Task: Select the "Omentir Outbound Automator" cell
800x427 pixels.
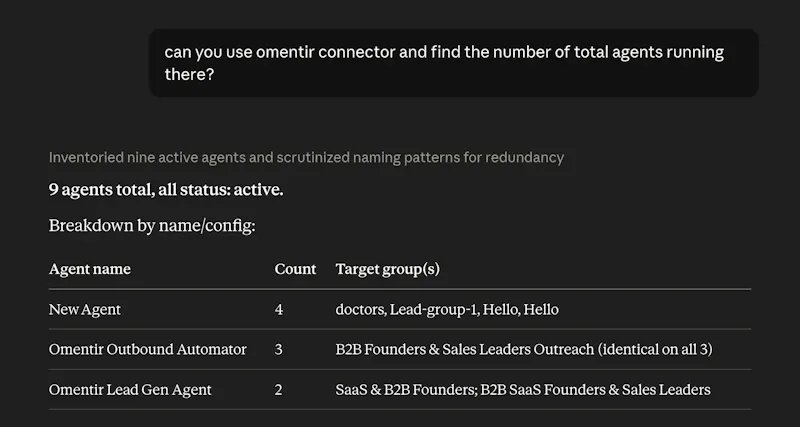Action: click(x=147, y=349)
